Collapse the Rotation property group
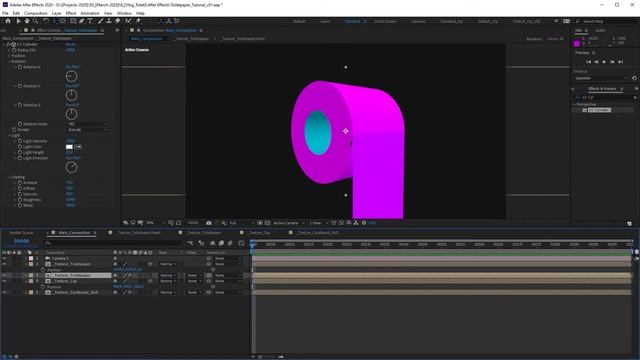 [10, 61]
